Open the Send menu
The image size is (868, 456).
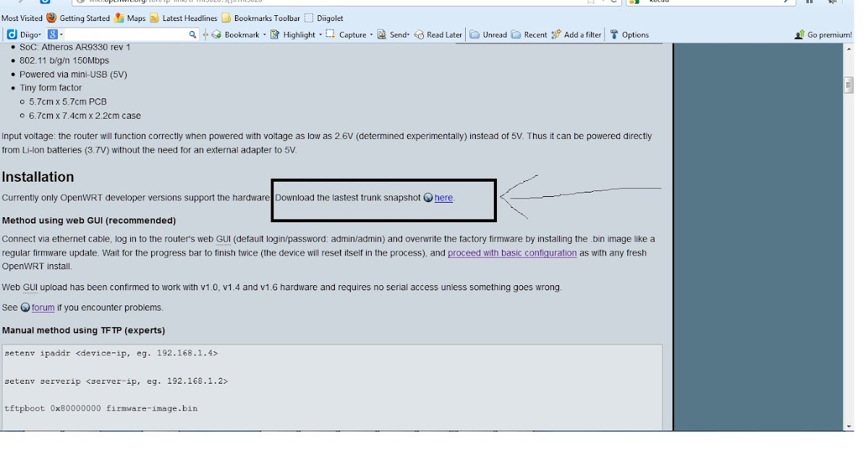pos(393,35)
